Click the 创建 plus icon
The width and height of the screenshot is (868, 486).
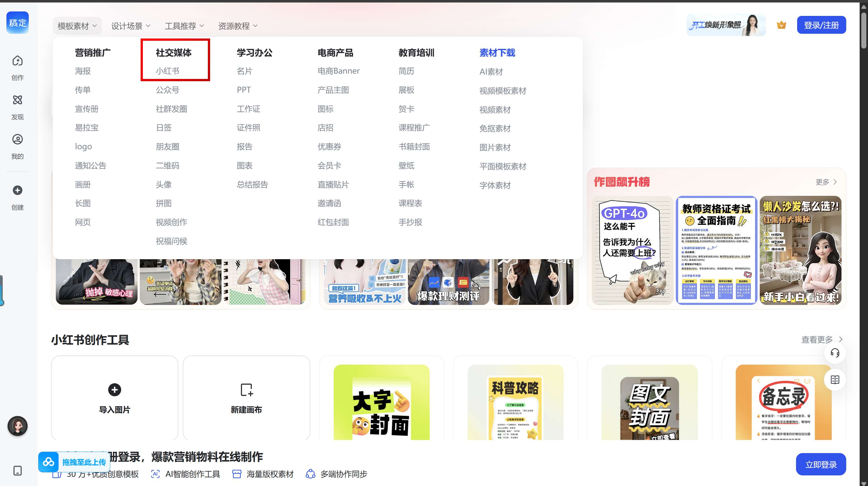18,191
